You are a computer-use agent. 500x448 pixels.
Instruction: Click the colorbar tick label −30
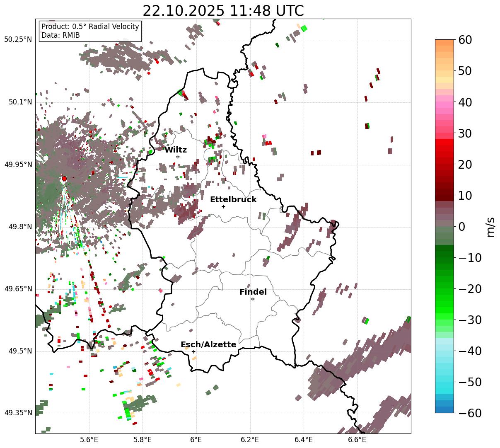[469, 320]
